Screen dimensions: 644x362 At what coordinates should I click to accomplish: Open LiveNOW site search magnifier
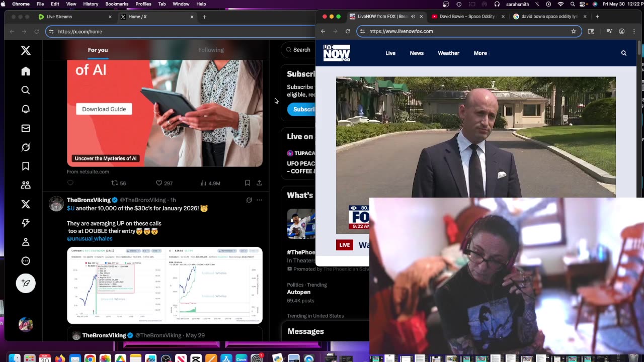coord(623,53)
